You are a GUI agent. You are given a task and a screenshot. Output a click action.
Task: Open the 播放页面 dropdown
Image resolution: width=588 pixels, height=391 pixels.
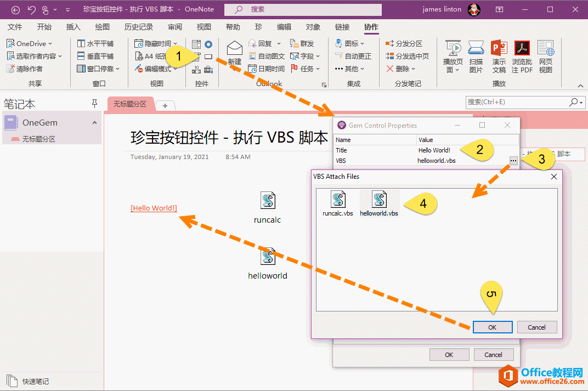tap(457, 70)
